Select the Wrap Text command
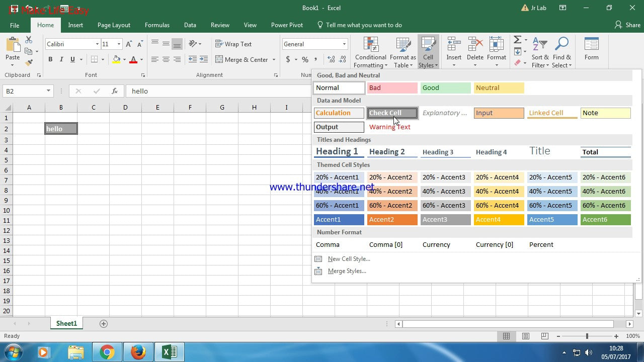 233,44
